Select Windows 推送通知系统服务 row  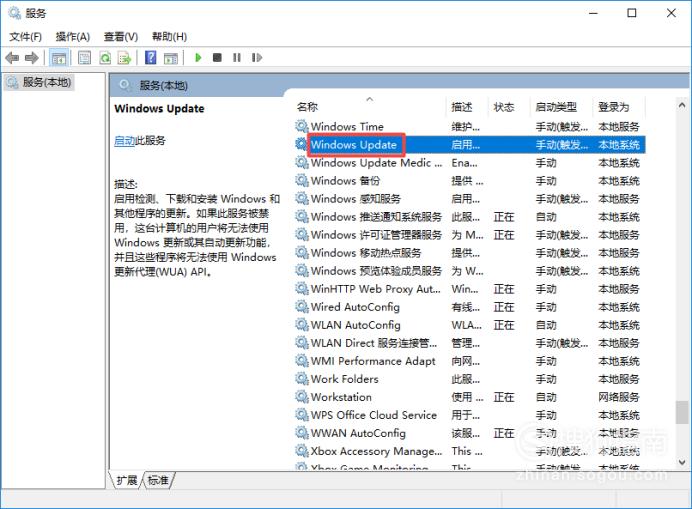click(469, 217)
